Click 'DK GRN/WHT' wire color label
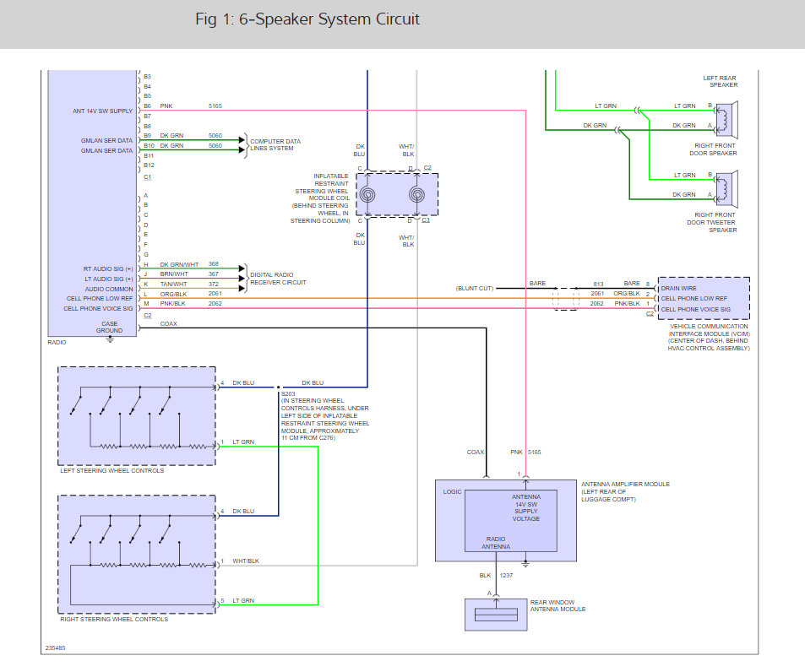 pyautogui.click(x=179, y=265)
